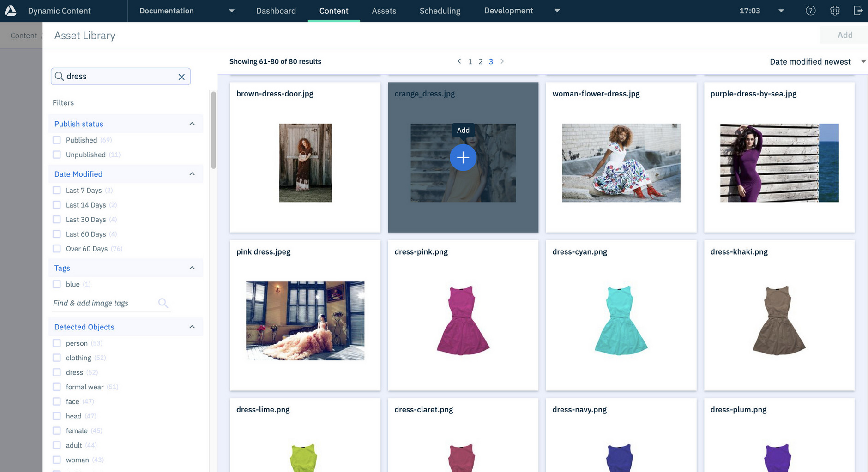
Task: Check the Last 7 Days filter
Action: pos(57,190)
